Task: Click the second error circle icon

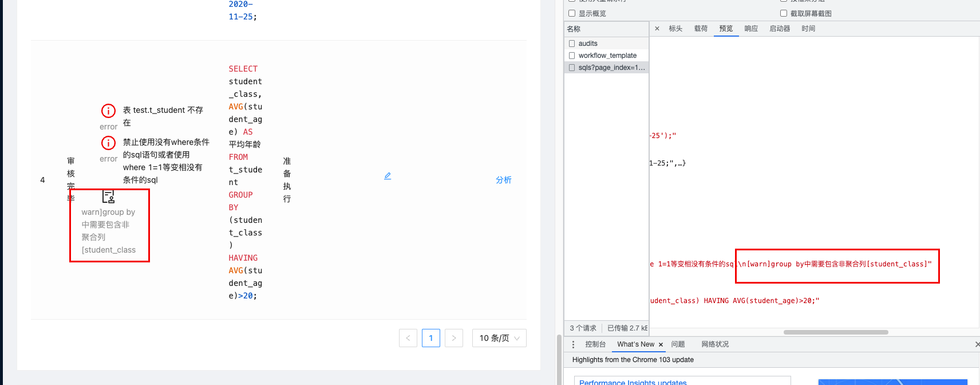Action: click(x=108, y=143)
